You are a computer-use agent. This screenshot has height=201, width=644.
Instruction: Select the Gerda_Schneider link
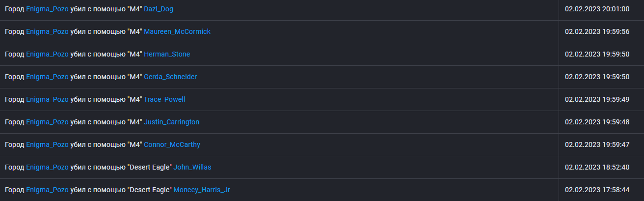[x=170, y=77]
